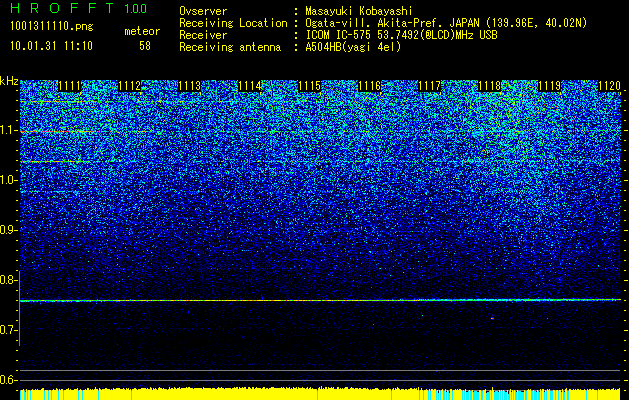Click the 1114 time marker
Viewport: 629px width, 400px height.
pos(250,86)
